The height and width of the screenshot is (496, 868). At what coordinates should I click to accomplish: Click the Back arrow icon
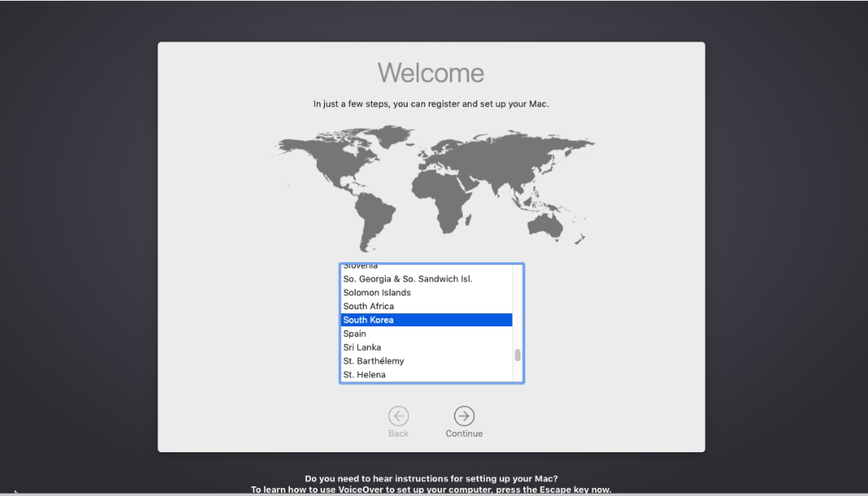coord(398,416)
